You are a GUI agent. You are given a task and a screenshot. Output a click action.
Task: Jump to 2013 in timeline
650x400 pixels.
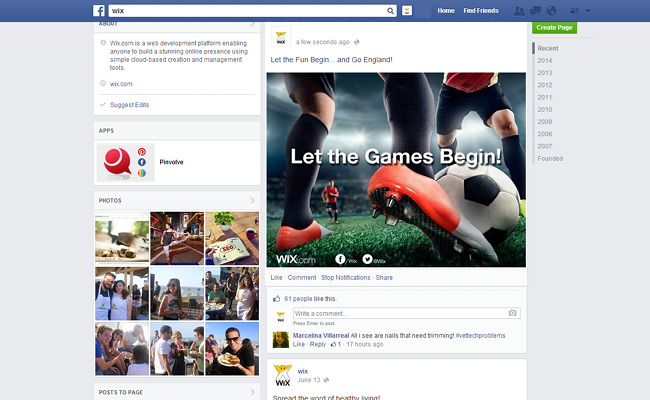(x=545, y=73)
